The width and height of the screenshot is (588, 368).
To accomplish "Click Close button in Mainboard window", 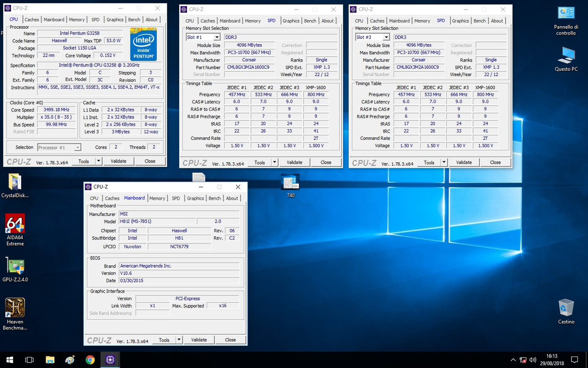I will tap(231, 340).
